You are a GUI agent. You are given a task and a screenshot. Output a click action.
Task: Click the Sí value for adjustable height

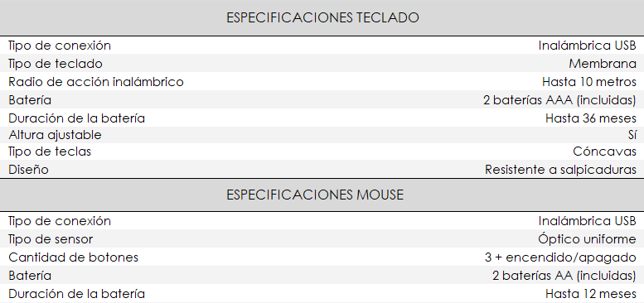(632, 134)
